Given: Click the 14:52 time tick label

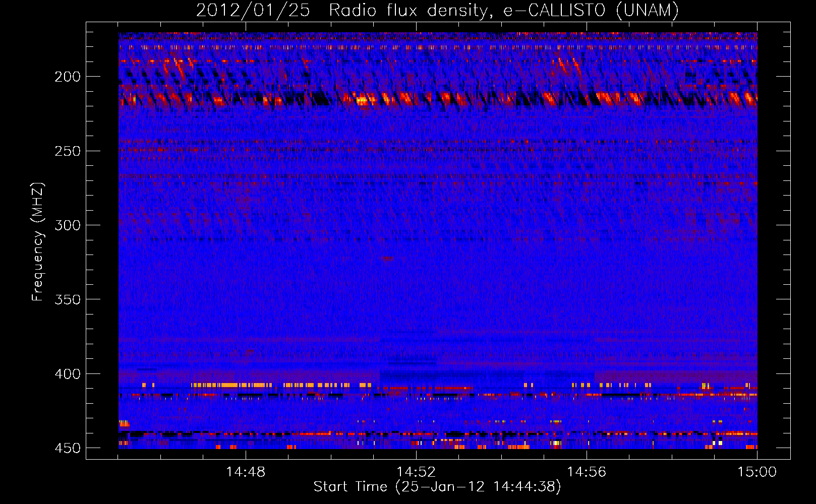Looking at the screenshot, I should 416,472.
